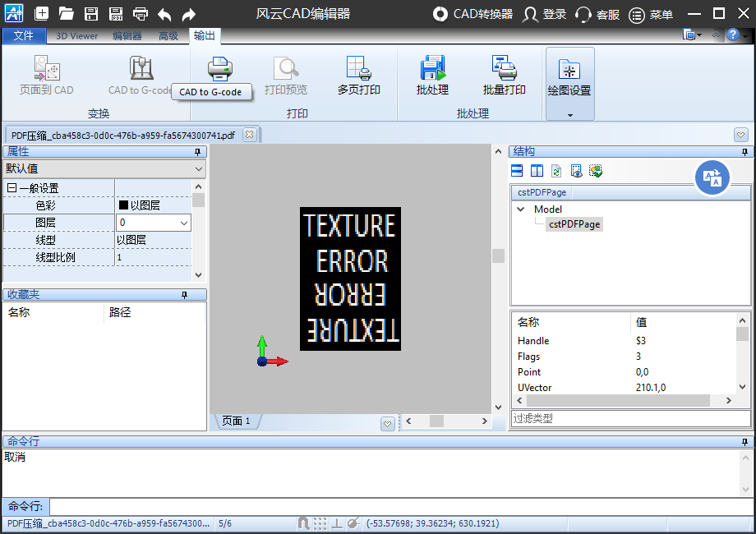This screenshot has height=534, width=756.
Task: Click the 过滤类型 filter field
Action: pos(630,418)
